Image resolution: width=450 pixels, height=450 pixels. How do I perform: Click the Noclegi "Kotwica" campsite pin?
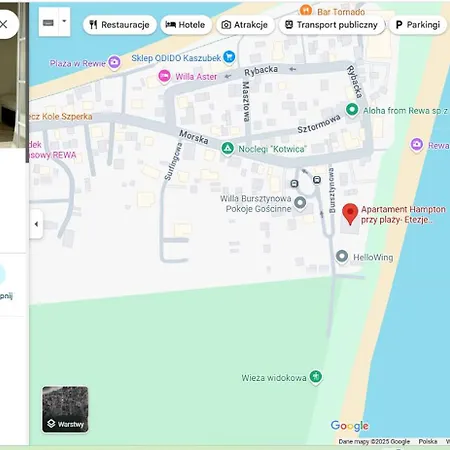(227, 148)
